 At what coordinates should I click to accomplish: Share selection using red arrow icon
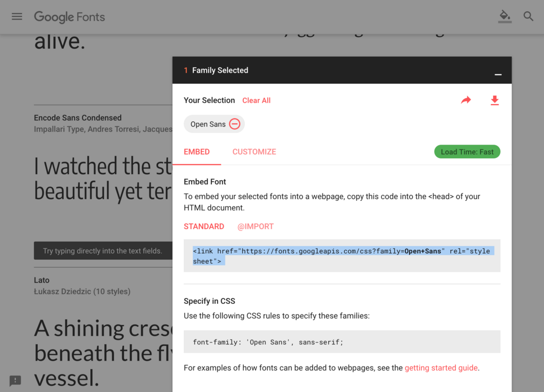click(x=466, y=100)
